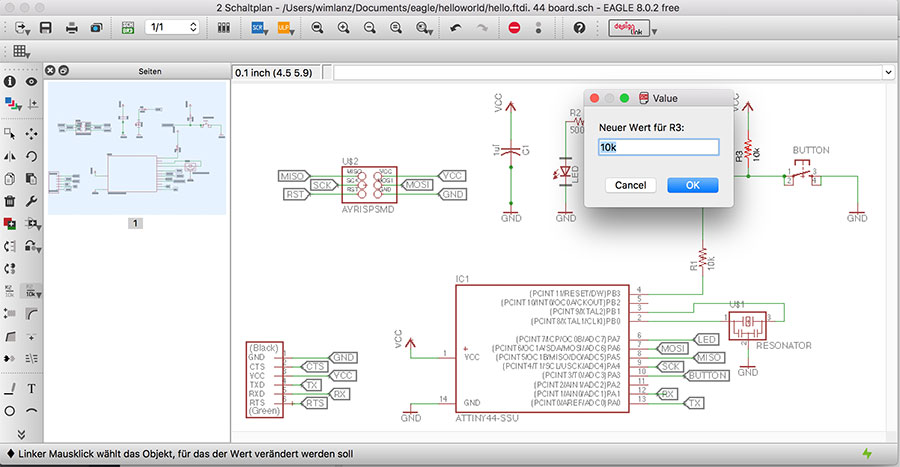900x467 pixels.
Task: Detach the Seiten panel
Action: (x=64, y=71)
